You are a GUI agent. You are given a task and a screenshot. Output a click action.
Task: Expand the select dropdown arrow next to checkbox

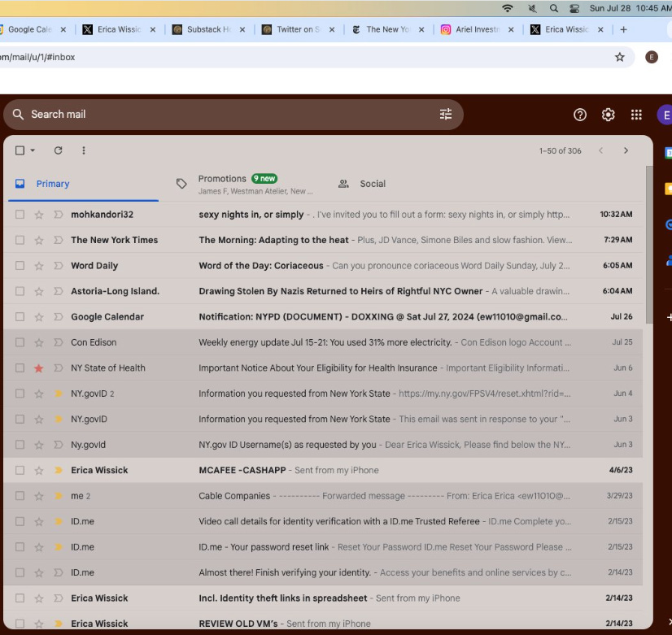pos(33,150)
